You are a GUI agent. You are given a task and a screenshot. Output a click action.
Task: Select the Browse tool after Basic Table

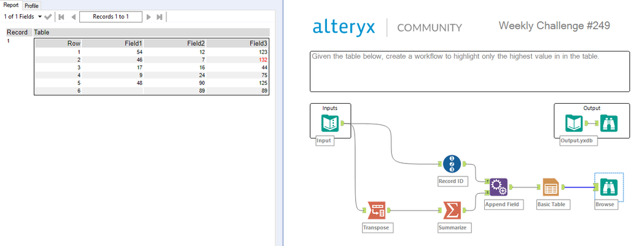click(609, 187)
